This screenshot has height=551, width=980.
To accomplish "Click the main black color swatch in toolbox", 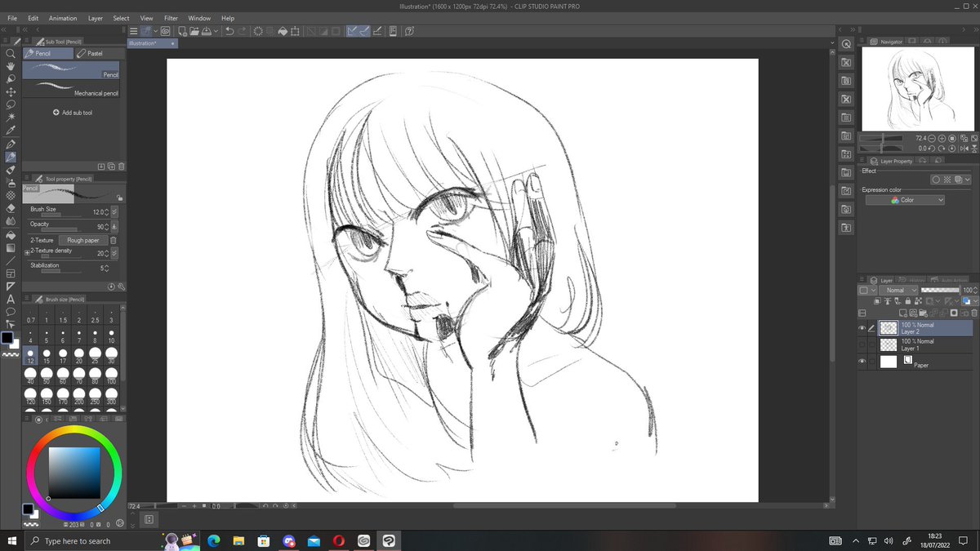I will [x=7, y=338].
